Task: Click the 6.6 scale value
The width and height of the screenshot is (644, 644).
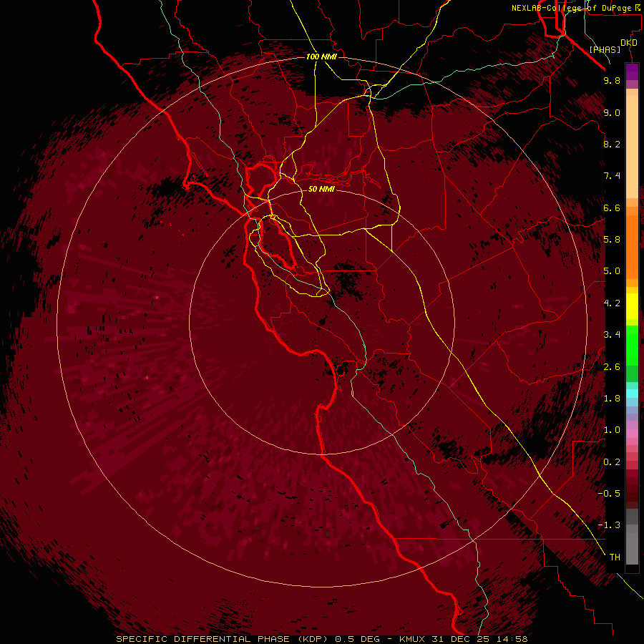Action: [x=612, y=208]
